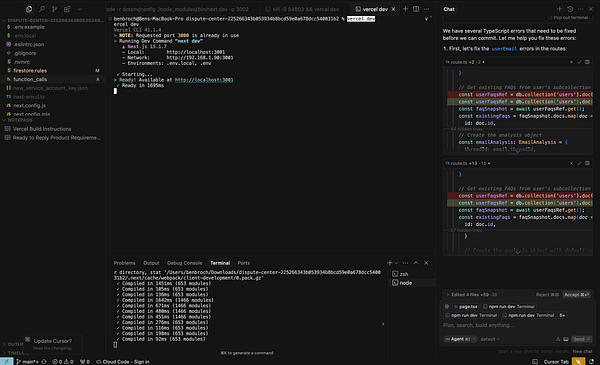The width and height of the screenshot is (600, 365).
Task: Expand the Edited 4 files list
Action: (x=471, y=295)
